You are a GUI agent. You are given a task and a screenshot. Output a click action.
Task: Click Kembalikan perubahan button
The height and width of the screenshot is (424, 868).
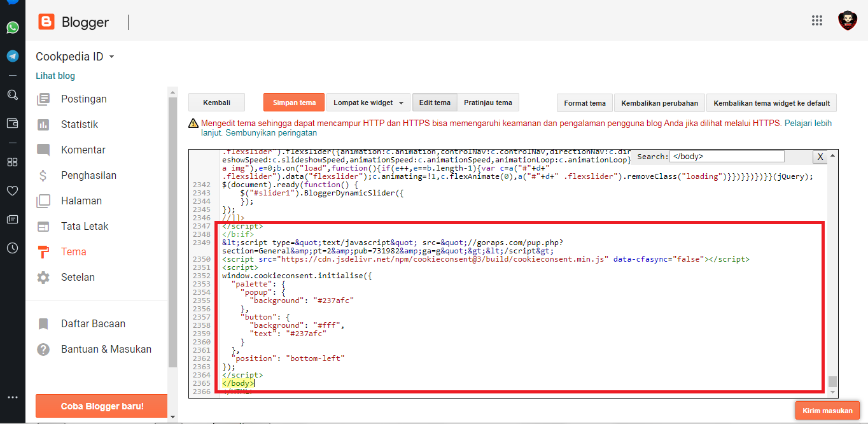(x=659, y=103)
